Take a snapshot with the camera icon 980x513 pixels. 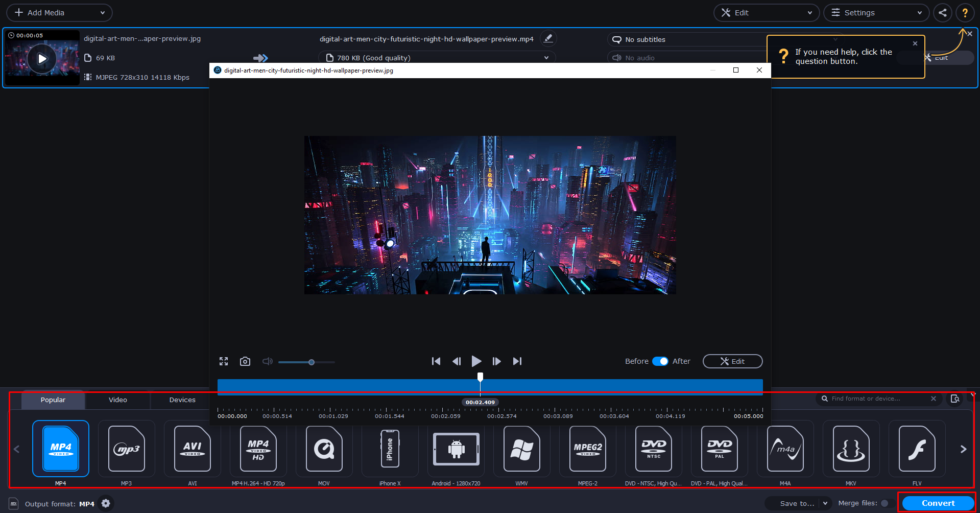click(245, 361)
